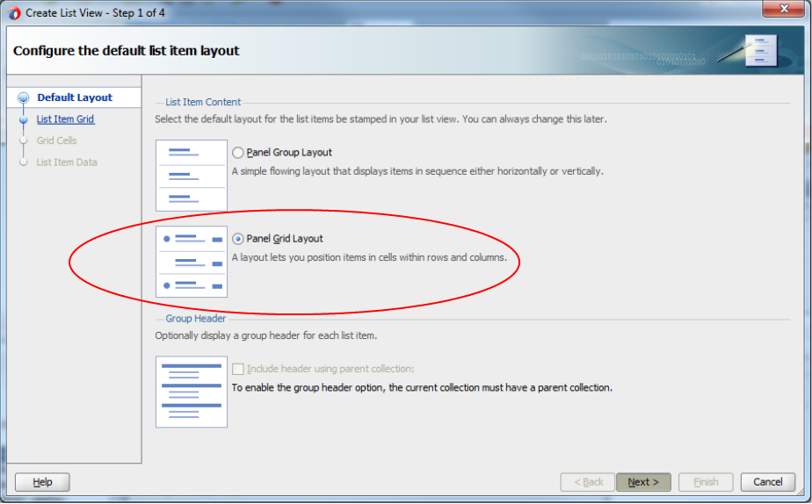Close the wizard with the title bar X
812x504 pixels.
click(x=784, y=9)
